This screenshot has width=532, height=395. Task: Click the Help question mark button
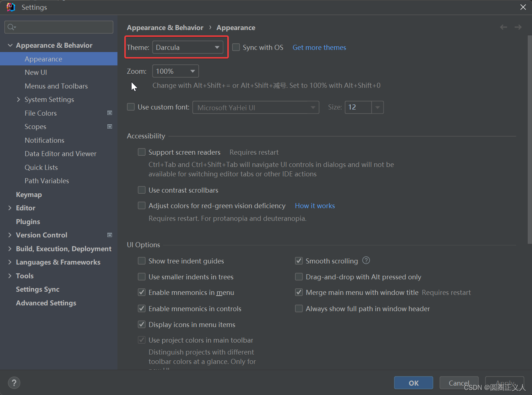(x=14, y=383)
